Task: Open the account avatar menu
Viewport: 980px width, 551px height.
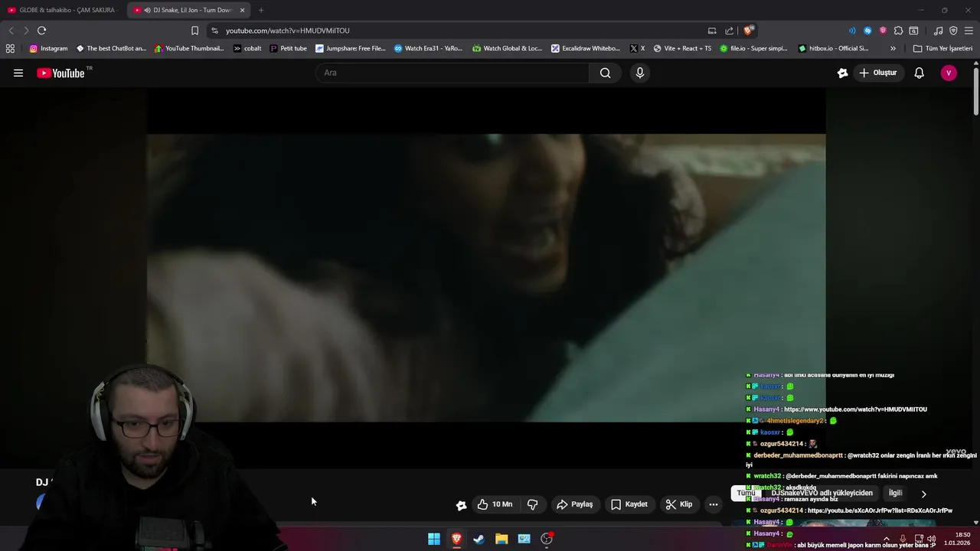Action: click(x=949, y=73)
